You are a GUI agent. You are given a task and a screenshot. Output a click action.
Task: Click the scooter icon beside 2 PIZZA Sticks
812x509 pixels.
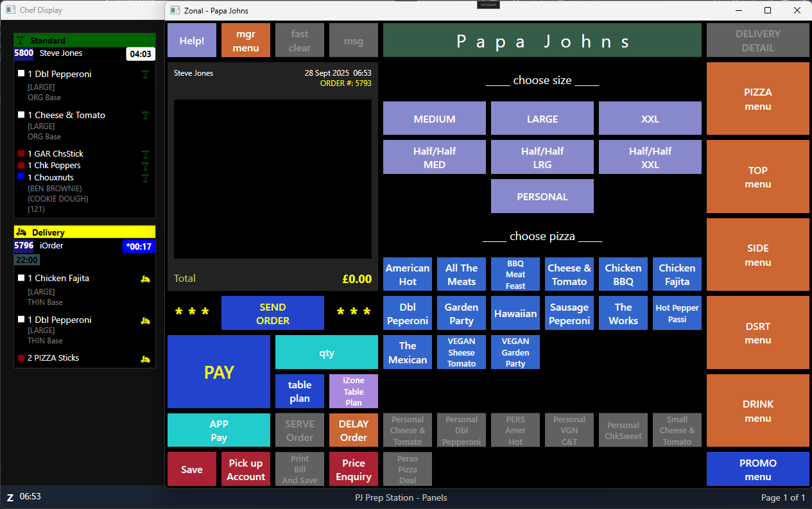point(146,358)
